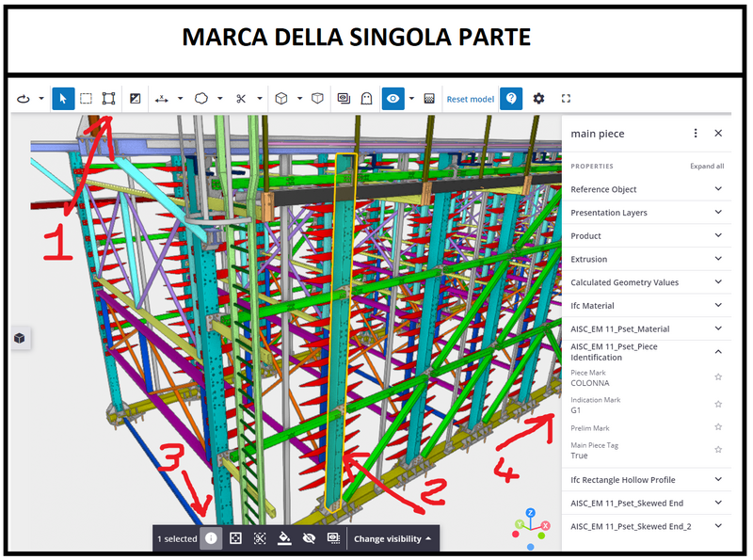
Task: Star the Indication Mark G1 property
Action: coord(718,404)
